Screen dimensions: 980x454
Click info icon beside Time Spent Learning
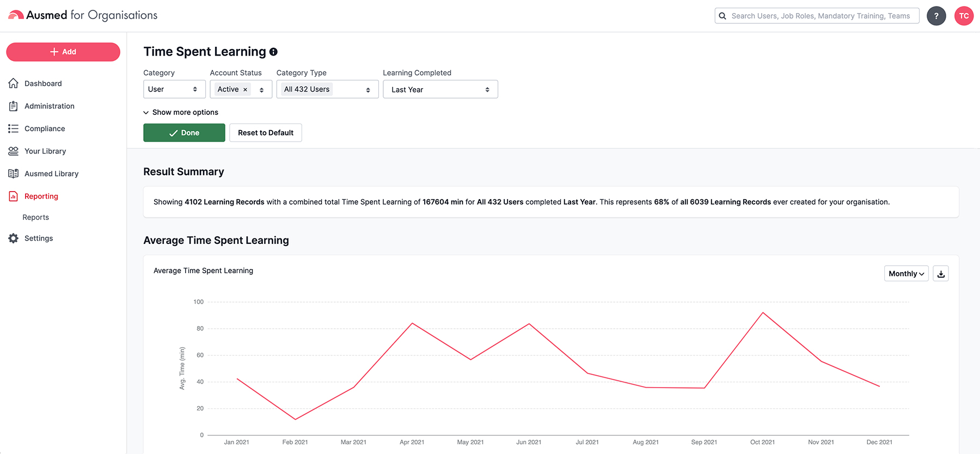click(273, 52)
